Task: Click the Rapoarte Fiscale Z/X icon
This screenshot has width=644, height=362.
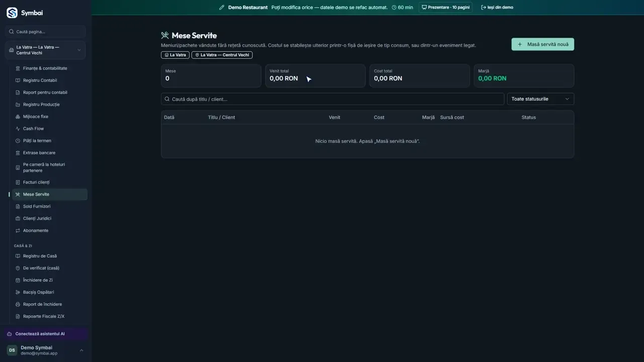Action: click(x=18, y=316)
